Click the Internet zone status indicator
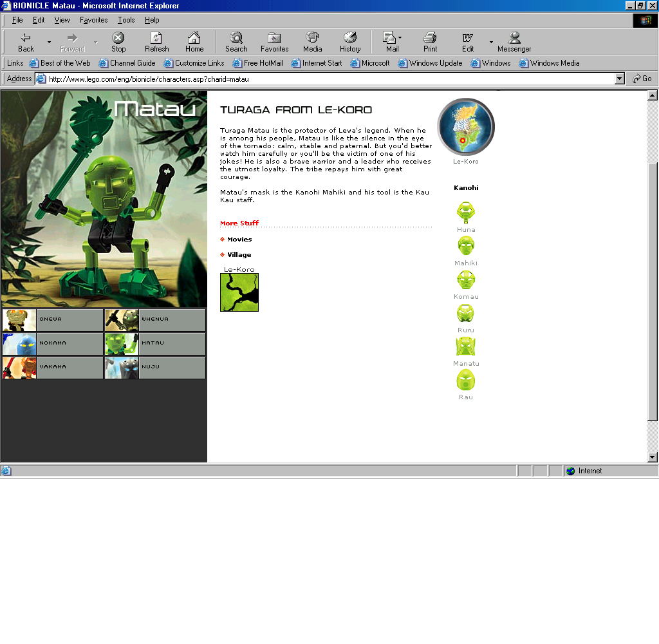The image size is (659, 644). (611, 471)
